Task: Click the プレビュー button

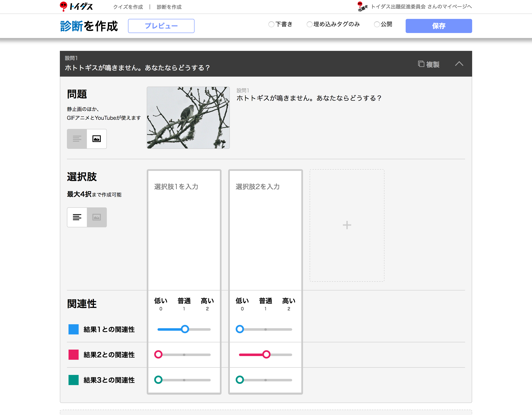Action: [161, 26]
